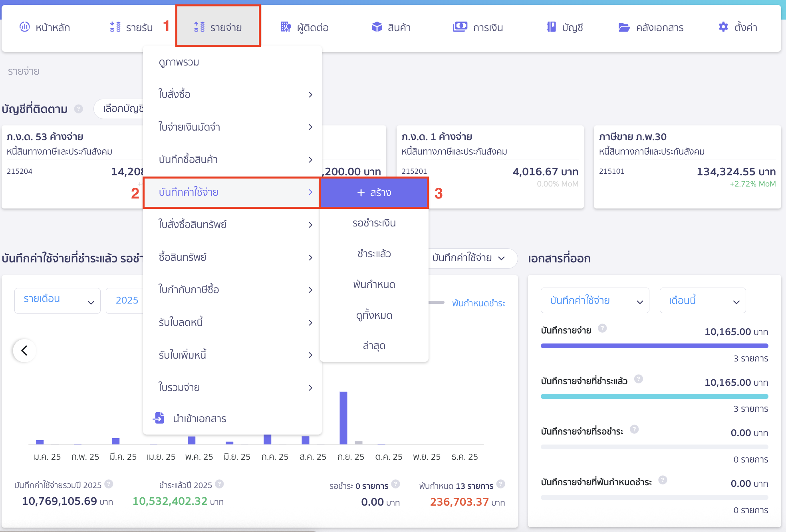Open the การเงิน finance icon
Viewport: 786px width, 532px height.
[x=460, y=27]
